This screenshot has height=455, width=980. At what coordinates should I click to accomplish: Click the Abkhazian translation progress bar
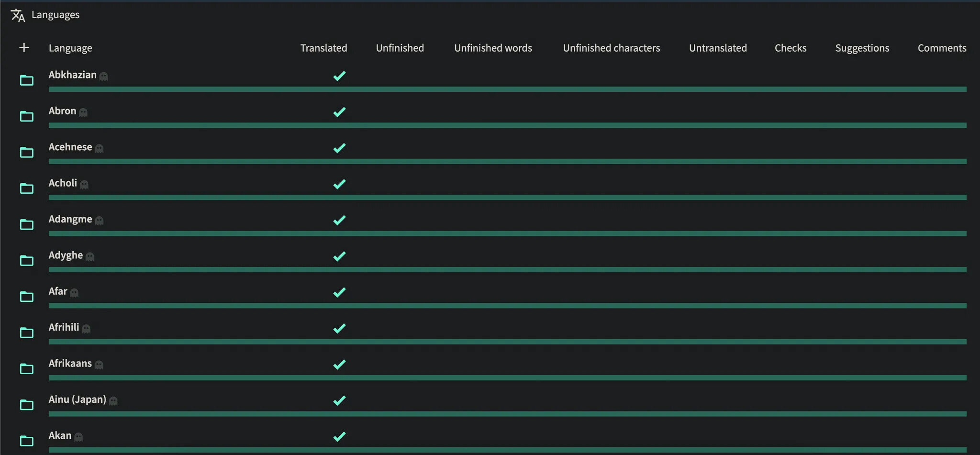[507, 89]
